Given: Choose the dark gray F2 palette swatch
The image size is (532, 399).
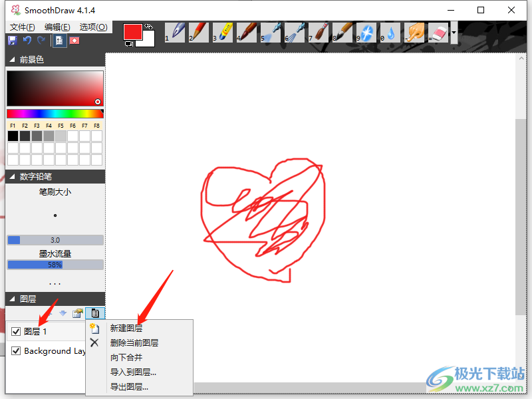Looking at the screenshot, I should coord(25,136).
